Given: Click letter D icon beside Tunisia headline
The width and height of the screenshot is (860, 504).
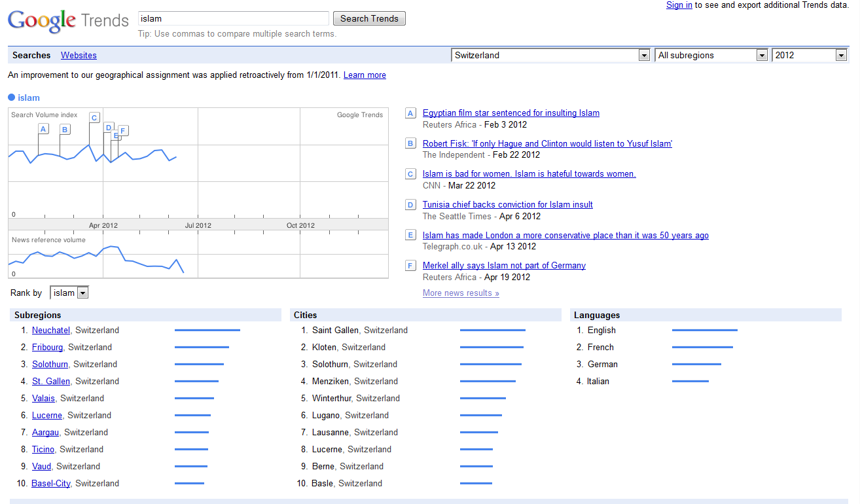Looking at the screenshot, I should 410,205.
